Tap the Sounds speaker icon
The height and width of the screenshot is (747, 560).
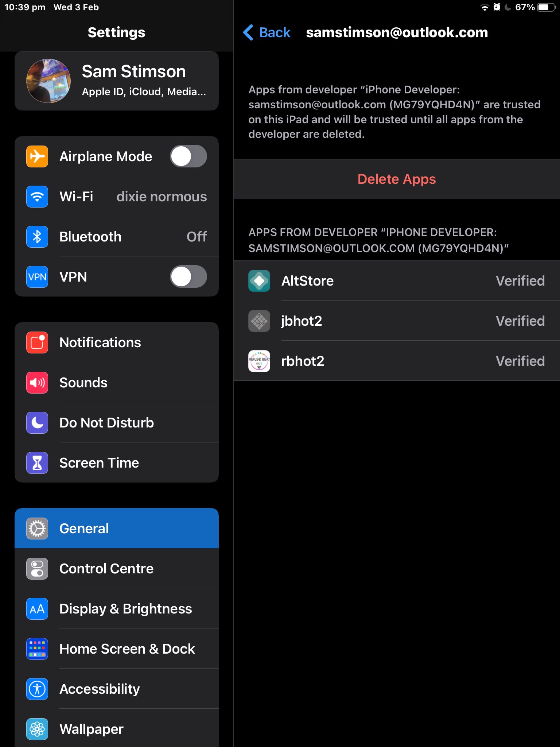(37, 383)
